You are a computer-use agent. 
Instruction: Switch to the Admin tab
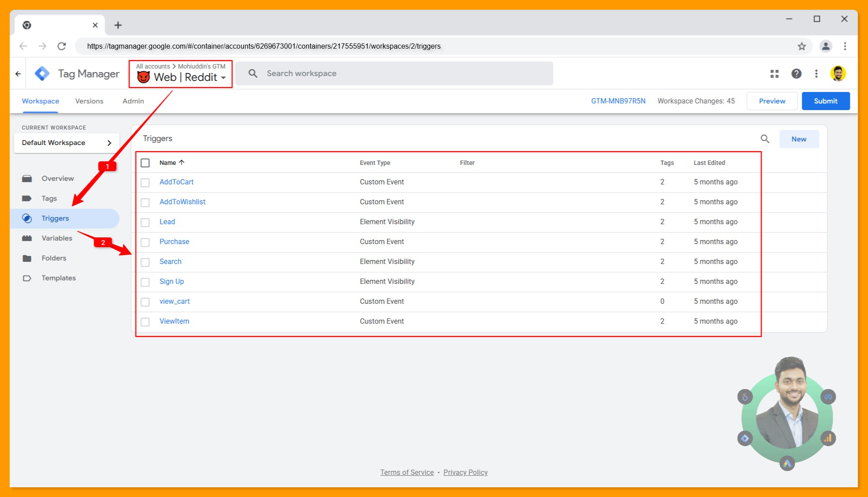pos(133,101)
